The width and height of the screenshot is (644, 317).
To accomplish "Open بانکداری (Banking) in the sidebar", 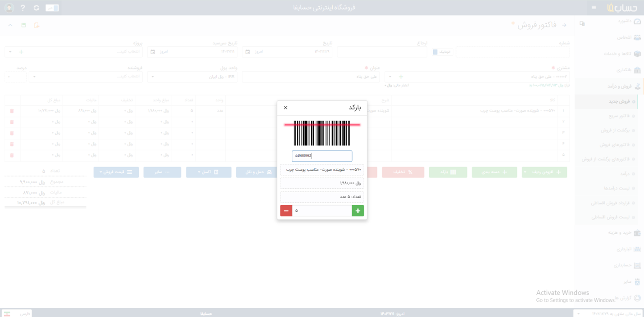I will click(x=629, y=70).
